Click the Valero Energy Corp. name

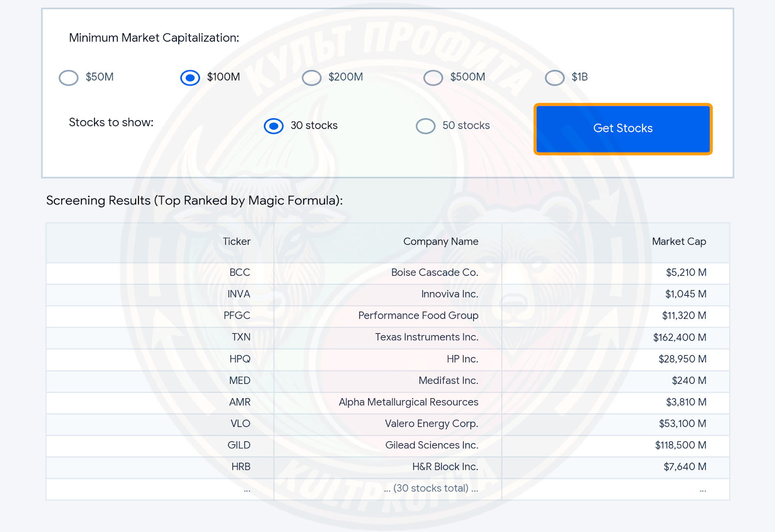(431, 423)
